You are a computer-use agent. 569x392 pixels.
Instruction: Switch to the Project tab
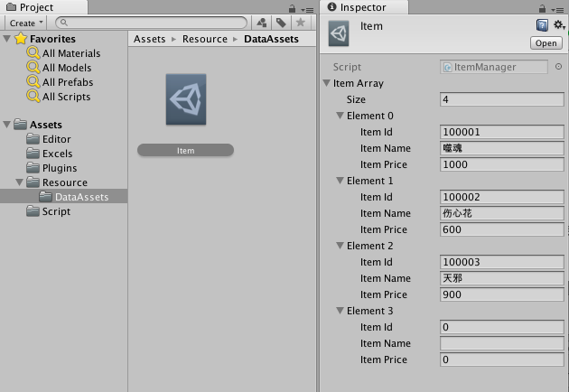pyautogui.click(x=43, y=7)
